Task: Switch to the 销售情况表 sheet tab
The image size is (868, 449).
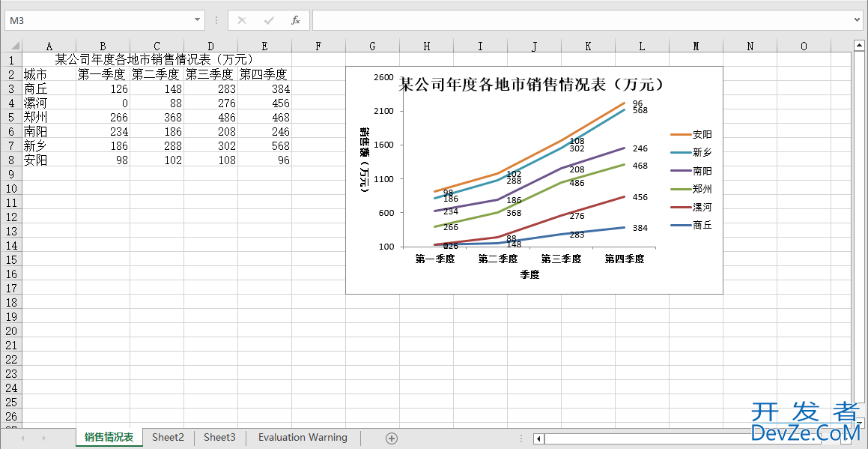Action: click(x=109, y=437)
